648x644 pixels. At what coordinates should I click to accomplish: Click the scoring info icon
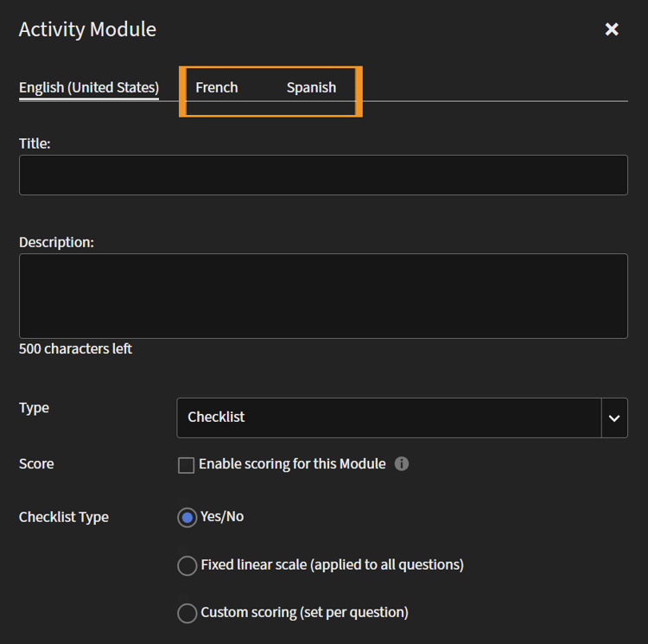401,464
